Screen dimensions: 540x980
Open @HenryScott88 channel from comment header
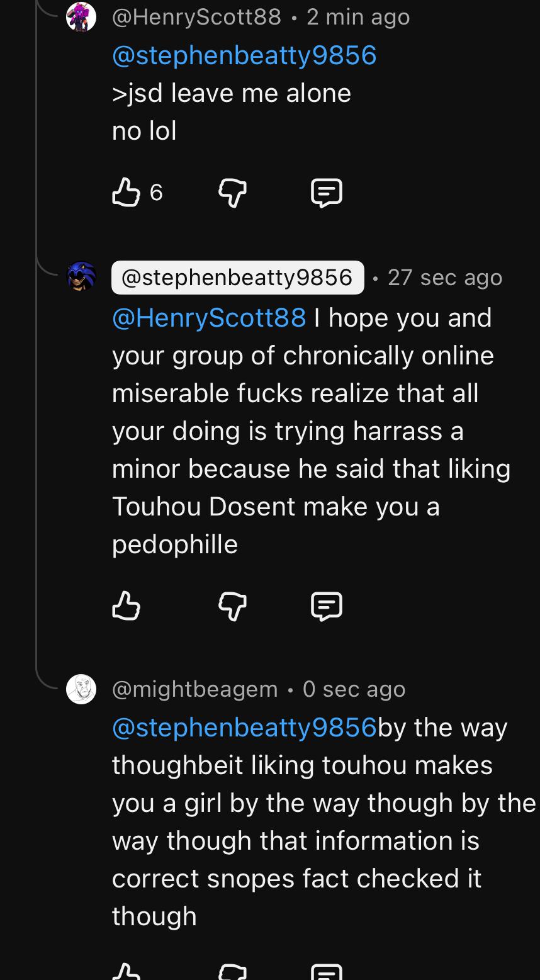[x=196, y=17]
